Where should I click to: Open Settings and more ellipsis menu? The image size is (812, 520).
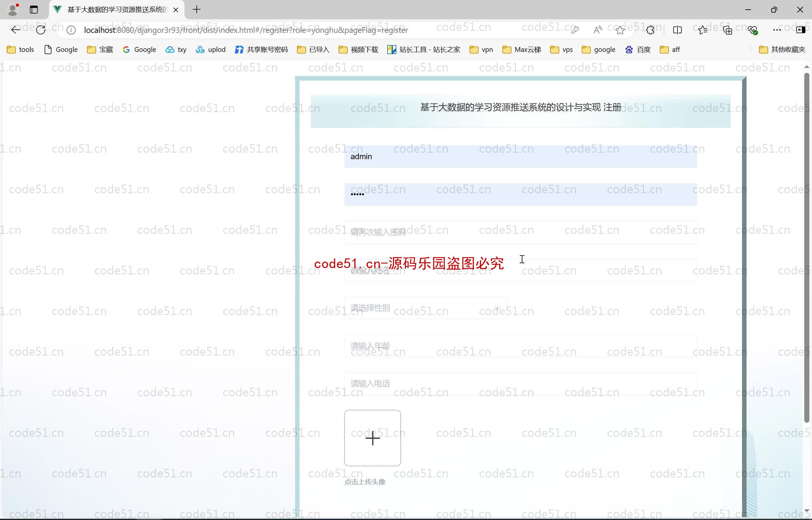(777, 30)
